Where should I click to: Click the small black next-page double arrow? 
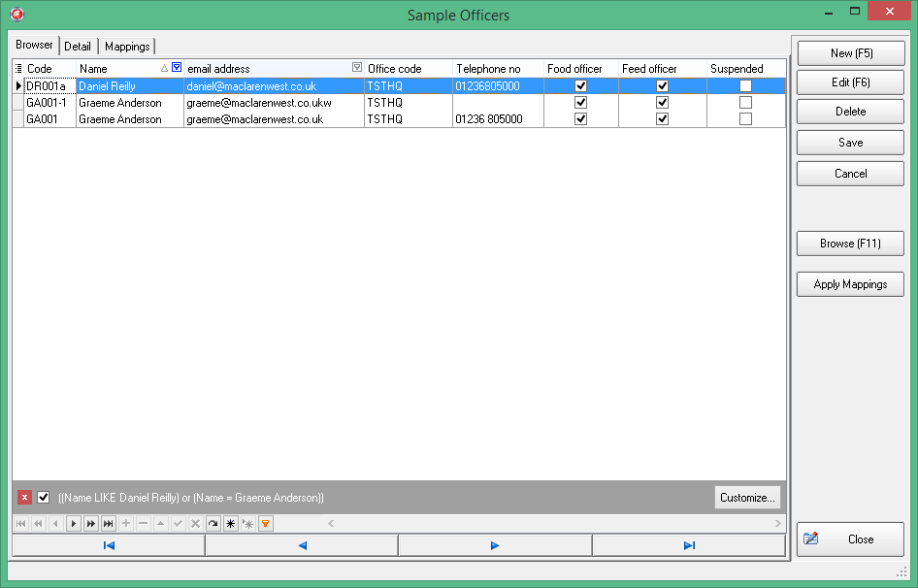tap(91, 524)
